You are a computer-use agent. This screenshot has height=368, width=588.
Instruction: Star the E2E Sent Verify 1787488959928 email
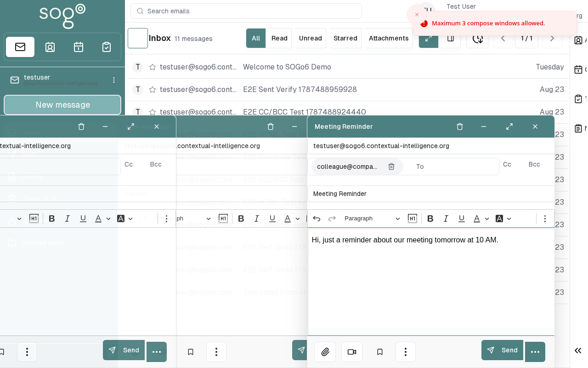(153, 90)
